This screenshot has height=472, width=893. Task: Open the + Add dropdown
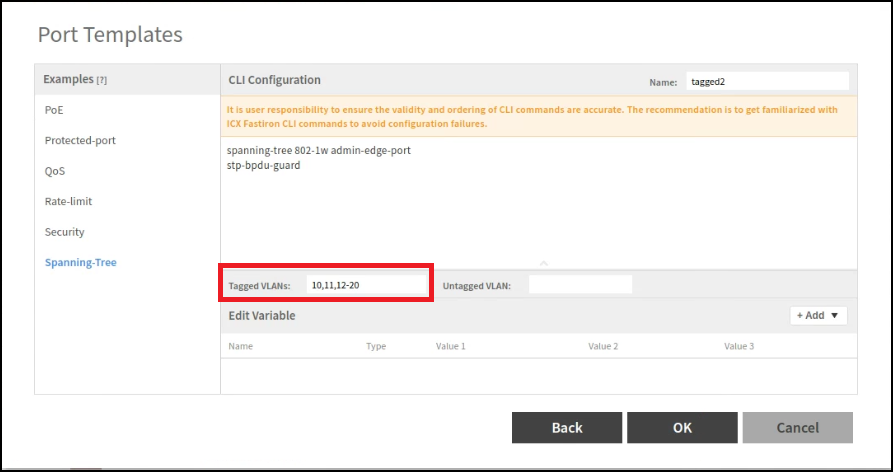pyautogui.click(x=818, y=315)
